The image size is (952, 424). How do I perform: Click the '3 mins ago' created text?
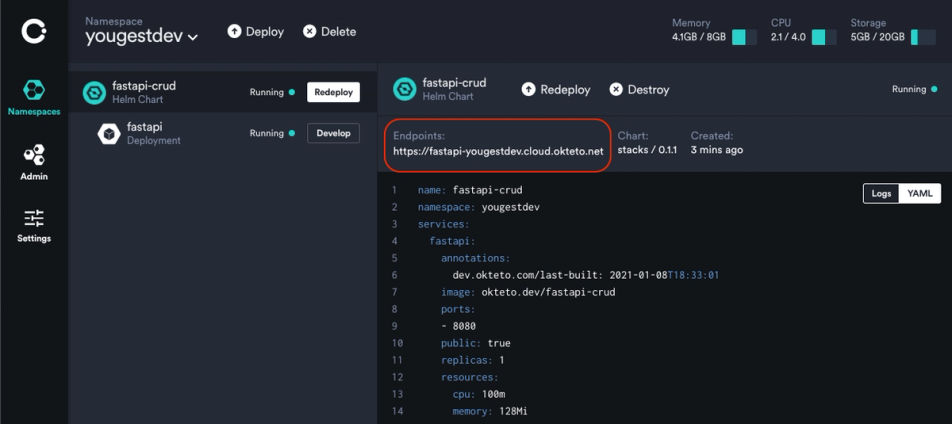point(717,150)
